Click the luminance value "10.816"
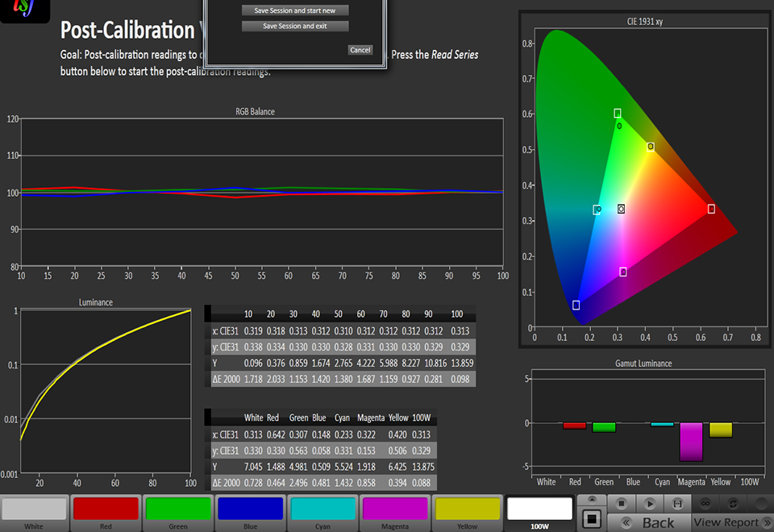774x532 pixels. (435, 363)
